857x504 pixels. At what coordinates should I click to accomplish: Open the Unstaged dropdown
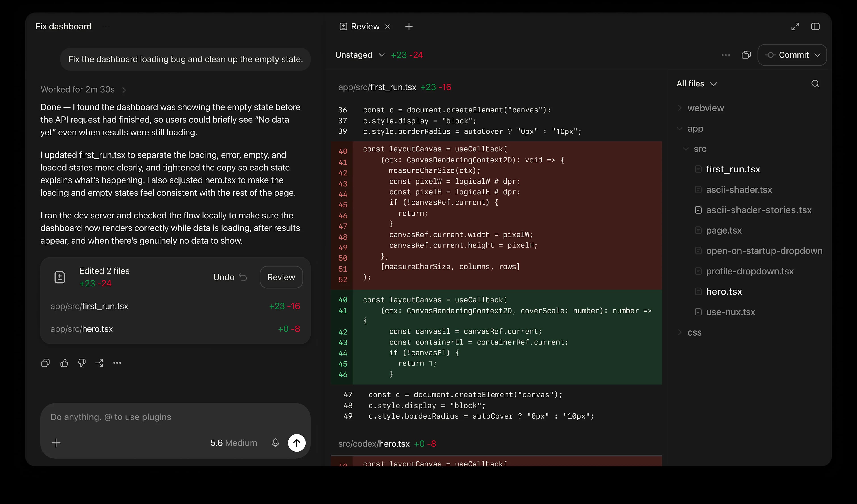tap(360, 55)
